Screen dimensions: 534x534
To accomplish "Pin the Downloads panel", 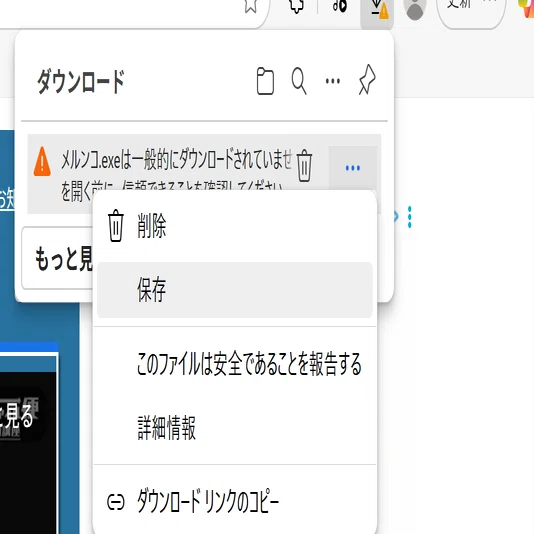I will tap(367, 80).
